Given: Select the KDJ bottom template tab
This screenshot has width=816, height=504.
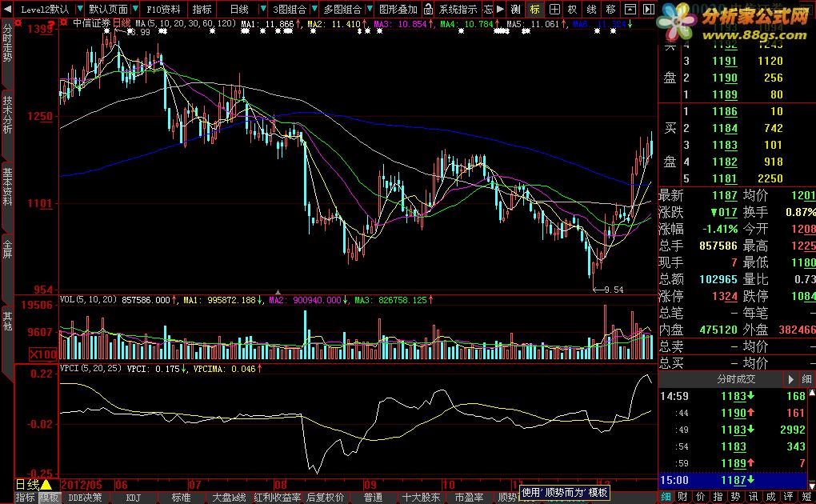Looking at the screenshot, I should 134,498.
